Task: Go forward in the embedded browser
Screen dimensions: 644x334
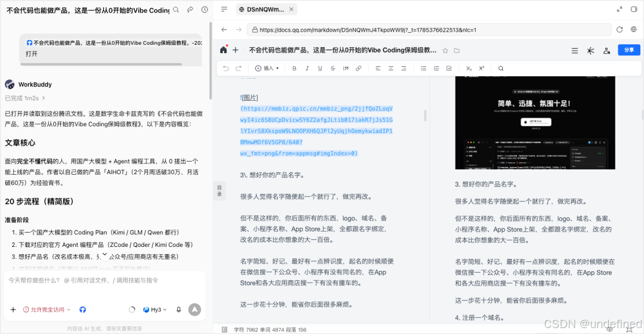Action: pyautogui.click(x=238, y=30)
